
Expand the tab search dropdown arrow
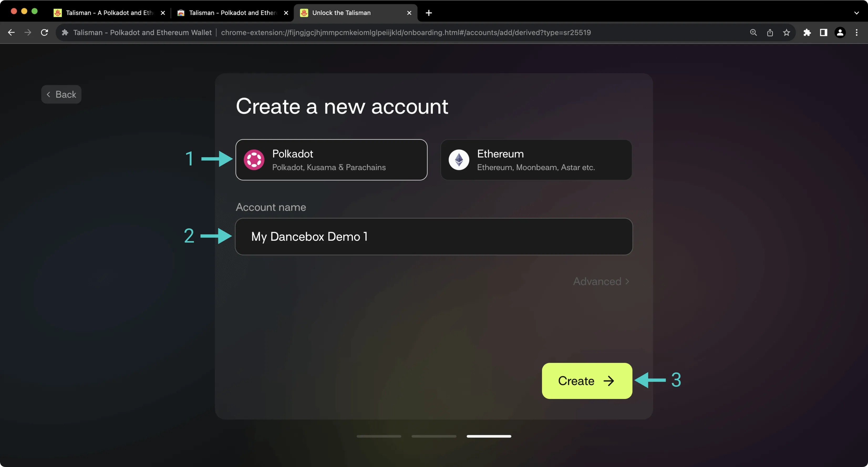[x=856, y=13]
